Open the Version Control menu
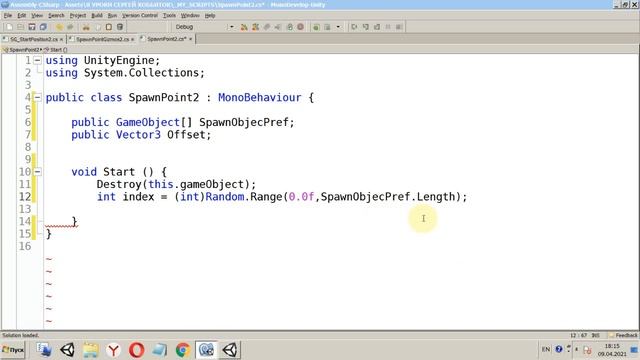Viewport: 640px width, 360px height. 140,16
